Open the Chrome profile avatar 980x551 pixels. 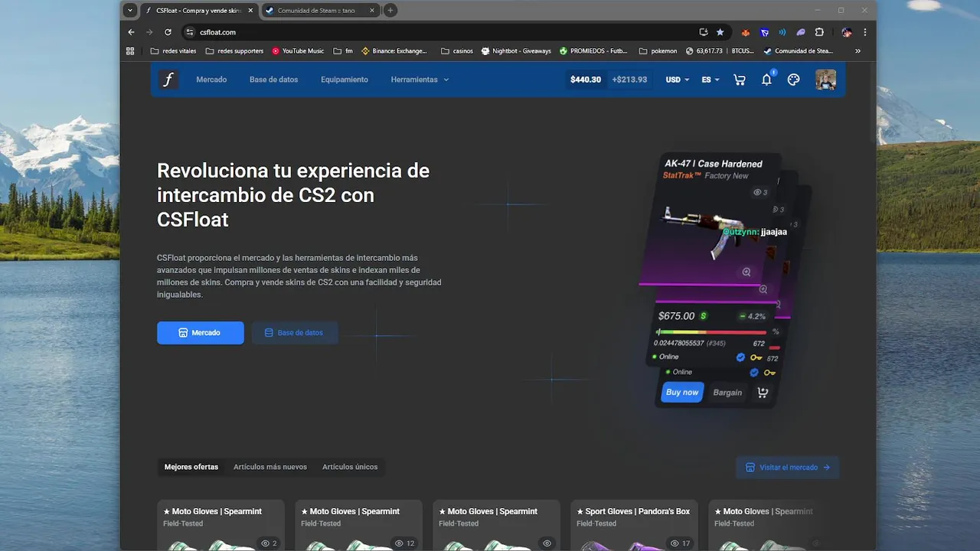pos(847,32)
